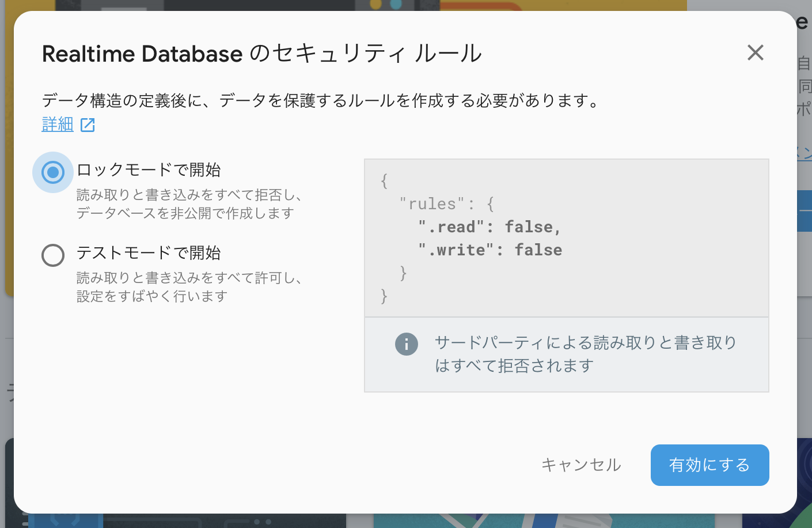812x528 pixels.
Task: Click the ".write": false rule line
Action: (490, 250)
